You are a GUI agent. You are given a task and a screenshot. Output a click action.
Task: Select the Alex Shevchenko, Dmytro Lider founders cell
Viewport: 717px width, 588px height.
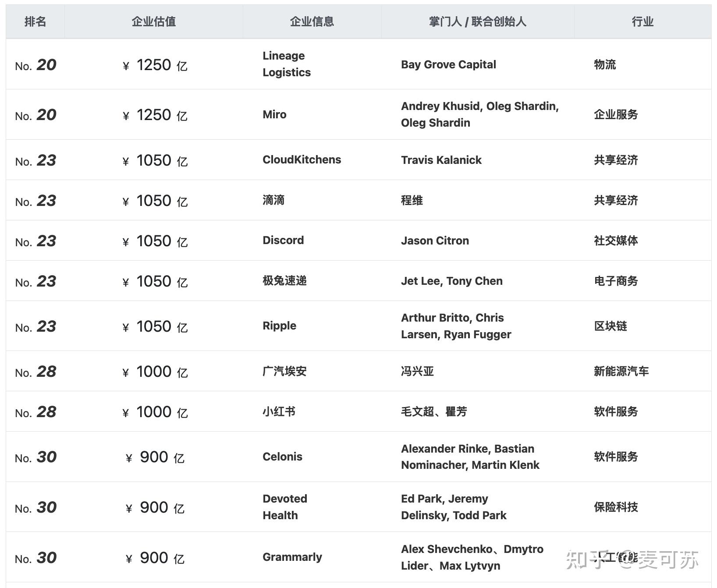coord(472,557)
